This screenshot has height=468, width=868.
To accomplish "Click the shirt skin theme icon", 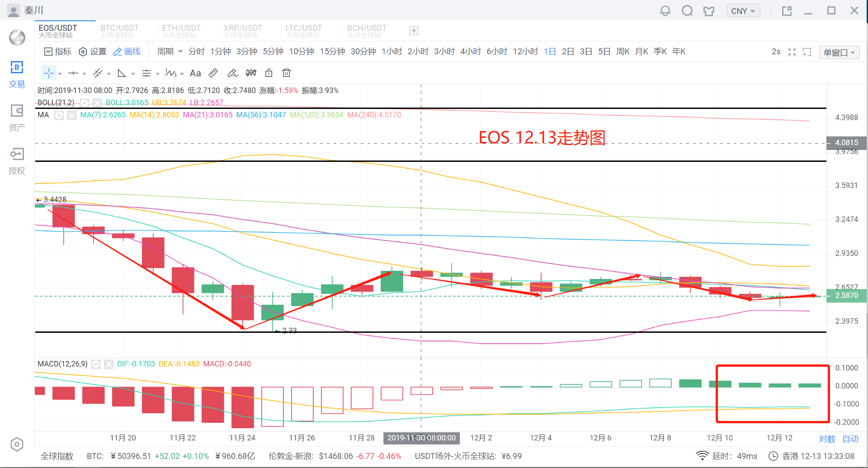I will point(709,11).
